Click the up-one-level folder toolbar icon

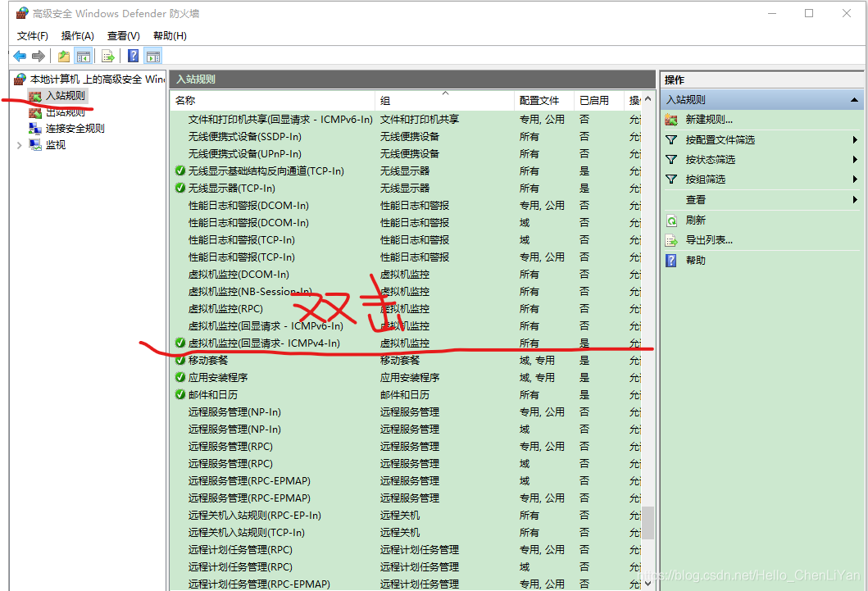tap(64, 56)
